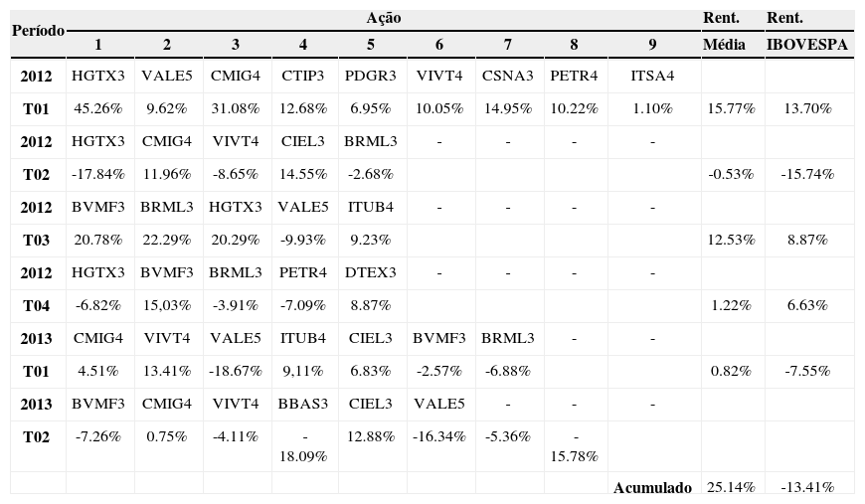Select the -15.74% IBOVESPA return cell

pyautogui.click(x=807, y=174)
